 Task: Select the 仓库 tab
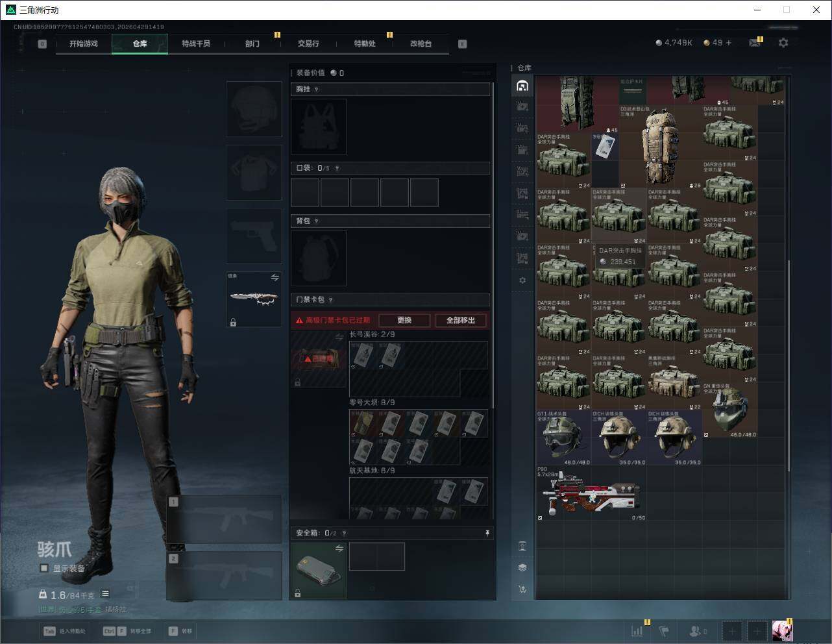tap(140, 43)
